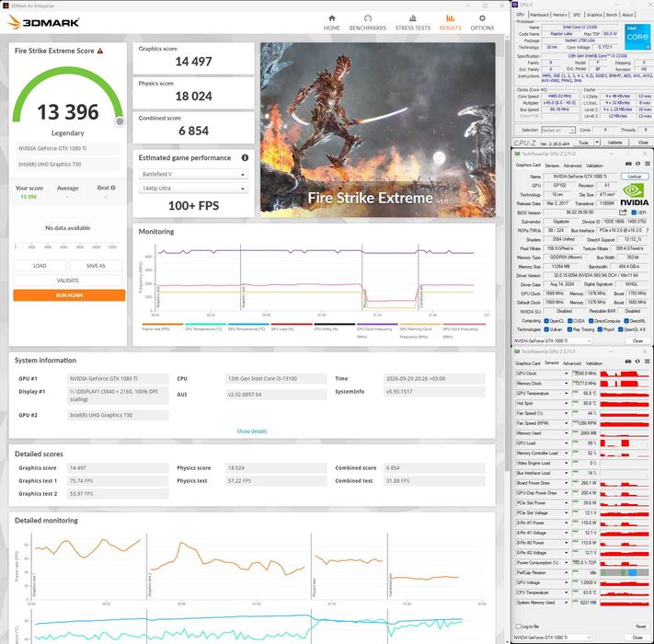Switch to the Bench tab in CPU-Z
The width and height of the screenshot is (654, 644).
pyautogui.click(x=612, y=15)
